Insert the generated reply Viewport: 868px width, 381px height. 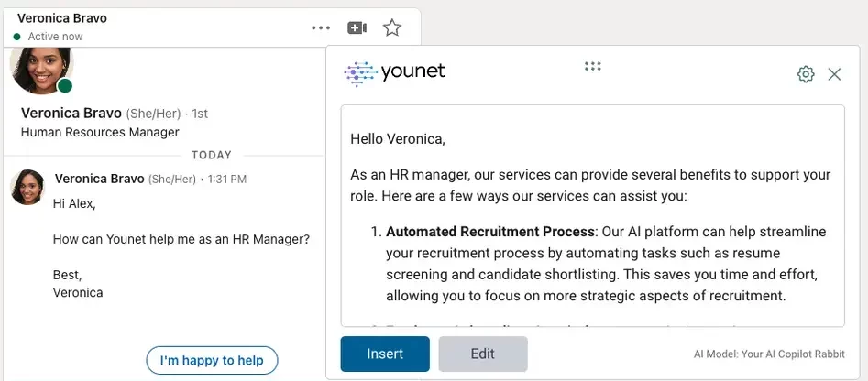(385, 354)
